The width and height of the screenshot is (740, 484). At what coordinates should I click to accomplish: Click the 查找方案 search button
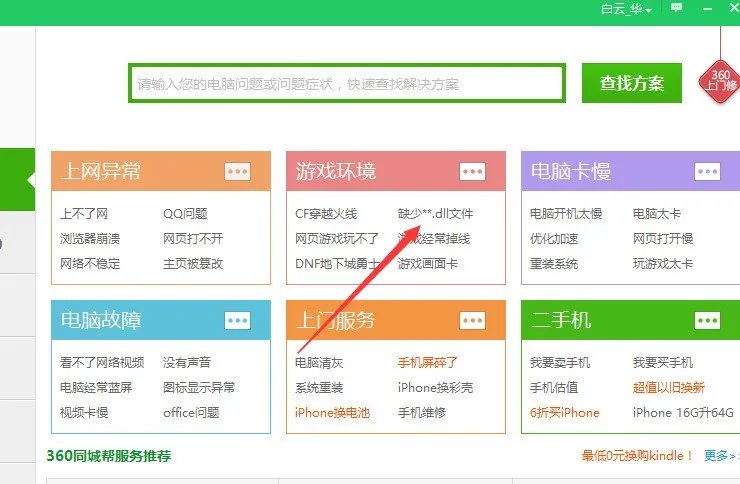(631, 83)
